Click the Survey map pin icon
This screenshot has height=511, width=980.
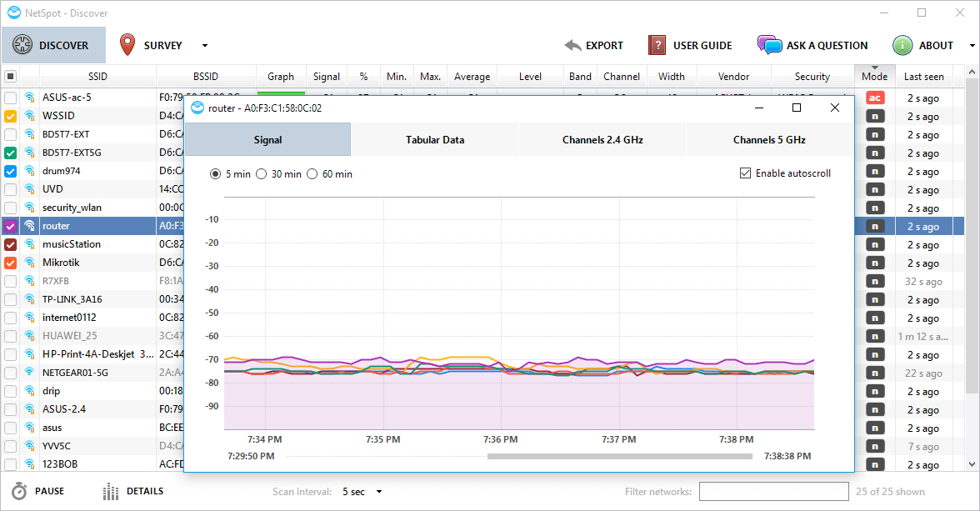[127, 45]
